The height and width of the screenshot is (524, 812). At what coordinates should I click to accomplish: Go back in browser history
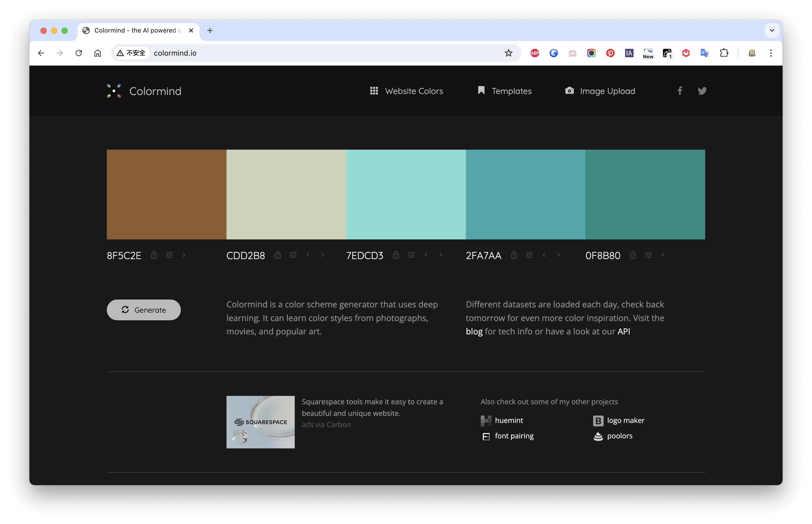pyautogui.click(x=41, y=53)
